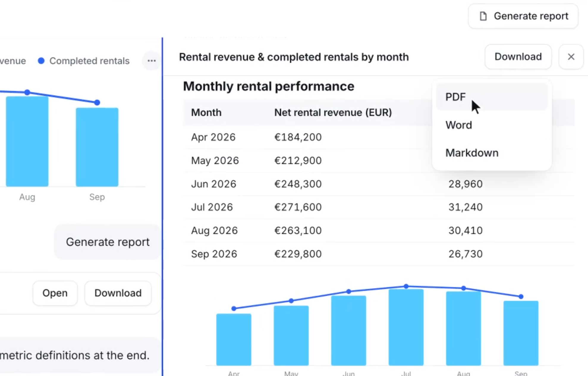Click the Apr 2026 row label
This screenshot has height=376, width=588.
pos(213,137)
